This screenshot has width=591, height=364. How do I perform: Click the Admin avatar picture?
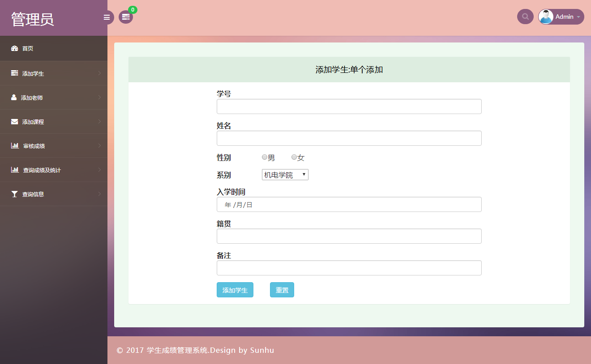[546, 17]
